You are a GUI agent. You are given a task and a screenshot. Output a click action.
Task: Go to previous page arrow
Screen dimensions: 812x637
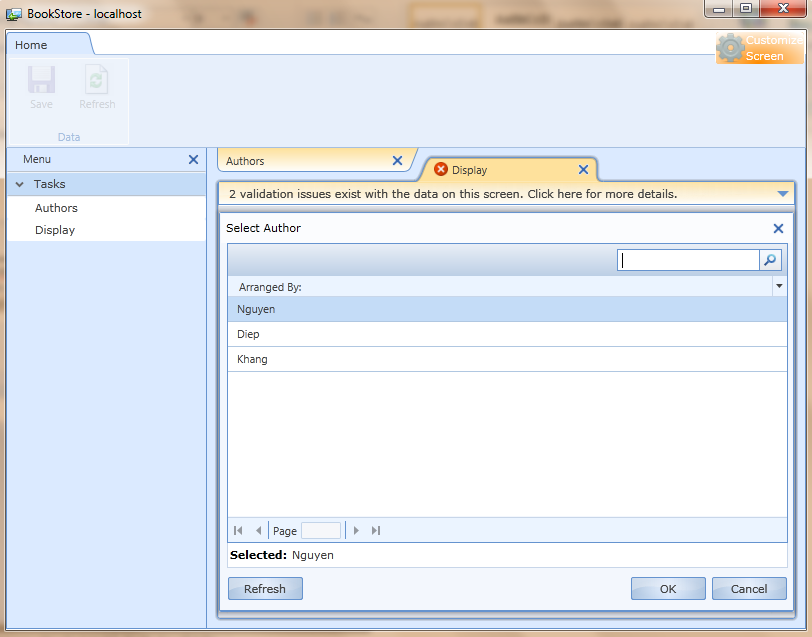click(x=259, y=531)
